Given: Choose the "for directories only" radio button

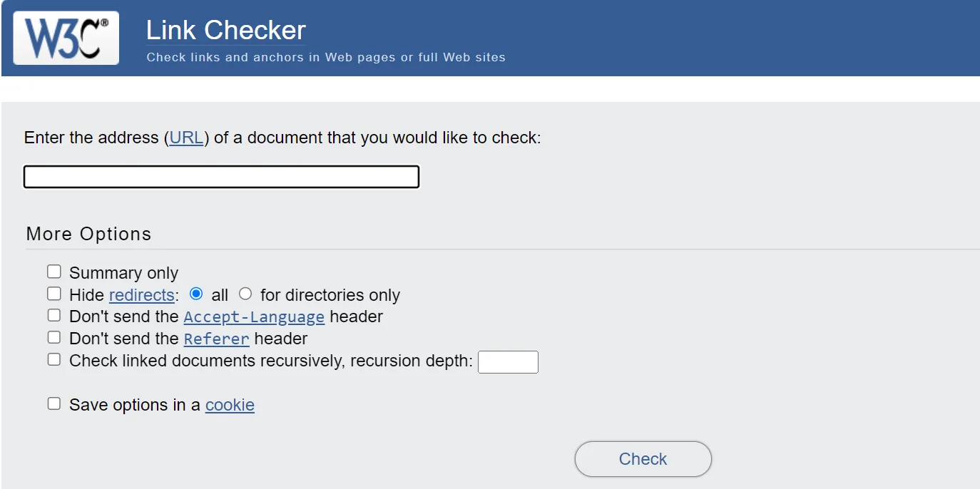Looking at the screenshot, I should [245, 294].
